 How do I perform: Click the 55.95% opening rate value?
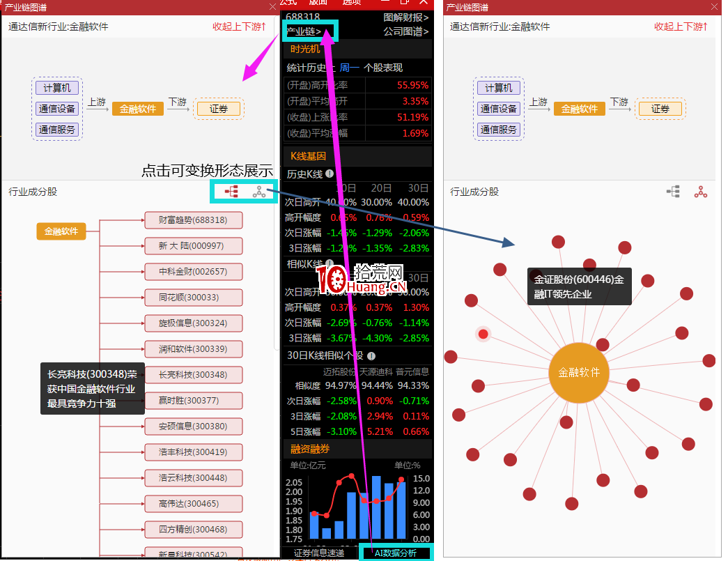412,86
